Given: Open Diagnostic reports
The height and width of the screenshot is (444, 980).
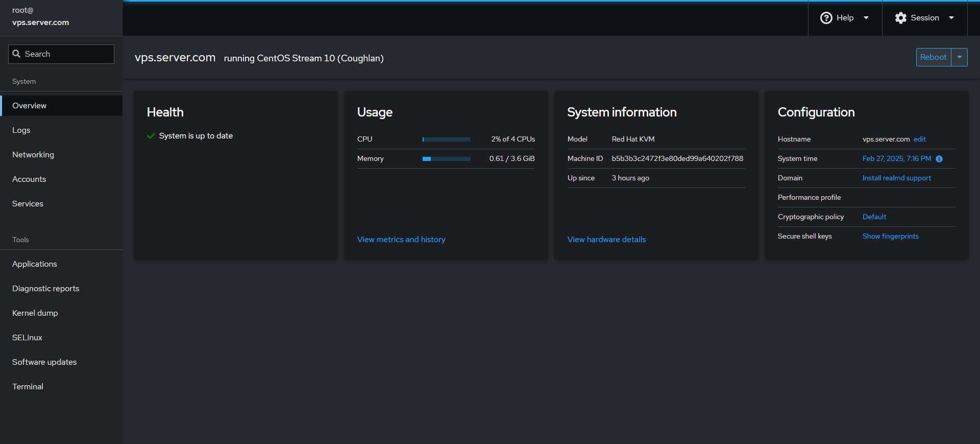Looking at the screenshot, I should point(61,289).
